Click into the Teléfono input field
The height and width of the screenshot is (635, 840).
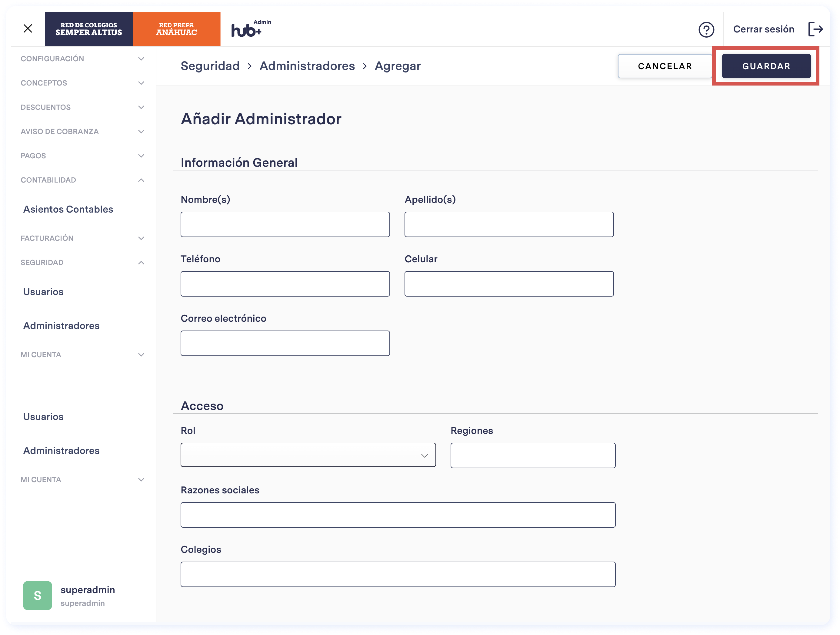click(x=285, y=284)
